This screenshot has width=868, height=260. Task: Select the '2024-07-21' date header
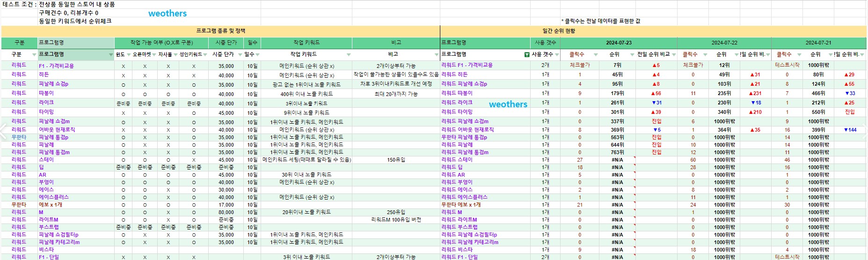818,43
